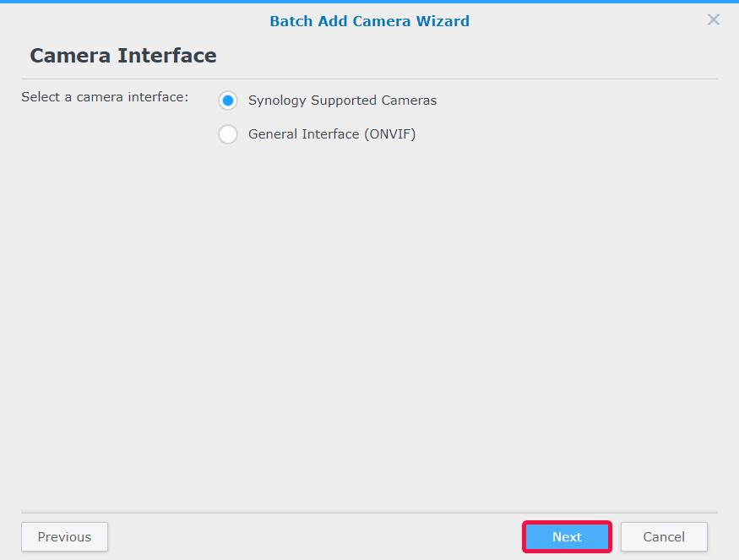Click the Batch Add Camera Wizard title
This screenshot has width=739, height=560.
[370, 21]
